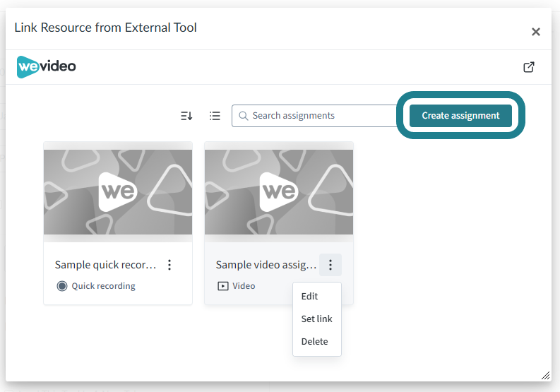Click the WeVideo logo
This screenshot has width=560, height=392.
[47, 67]
